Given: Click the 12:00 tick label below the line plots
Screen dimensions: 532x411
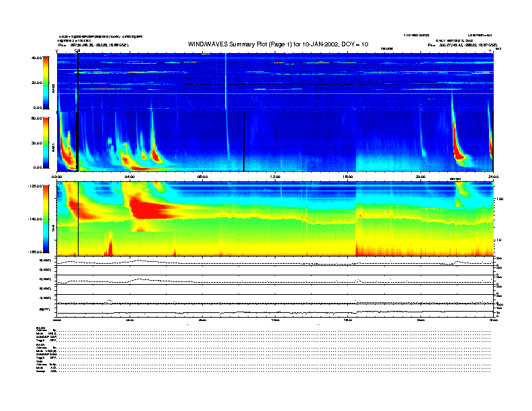Looking at the screenshot, I should click(x=275, y=320).
